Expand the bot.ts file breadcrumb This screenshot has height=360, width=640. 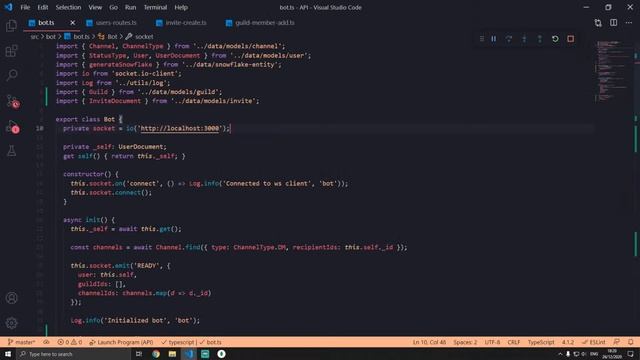coord(77,37)
